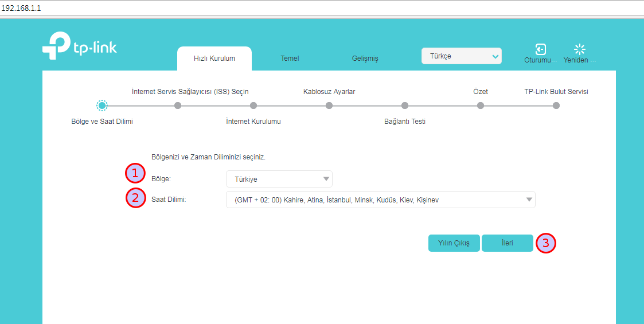
Task: Click the TP-Link logo
Action: (x=79, y=47)
